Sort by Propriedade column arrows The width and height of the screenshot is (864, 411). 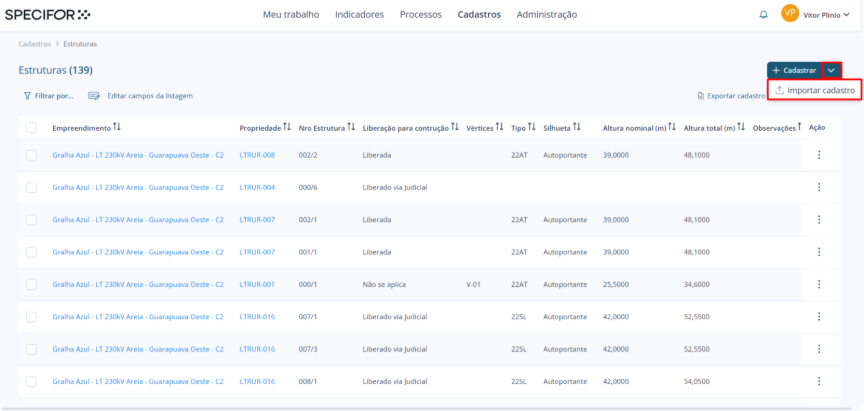click(x=287, y=127)
